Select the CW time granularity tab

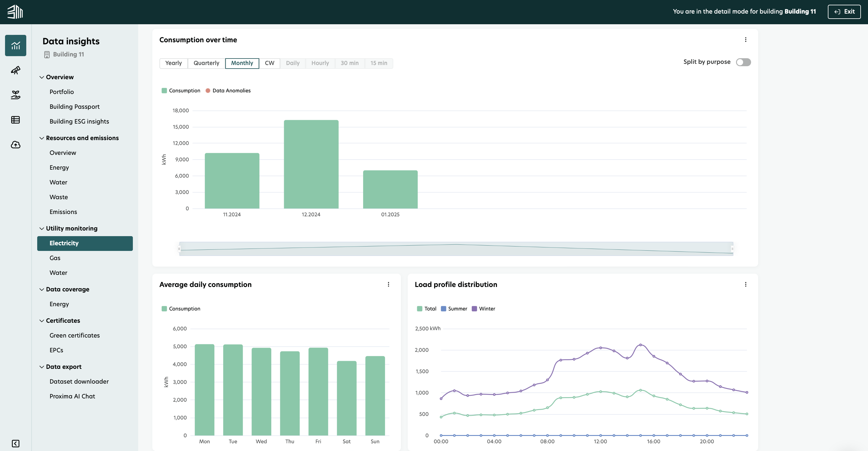[269, 63]
